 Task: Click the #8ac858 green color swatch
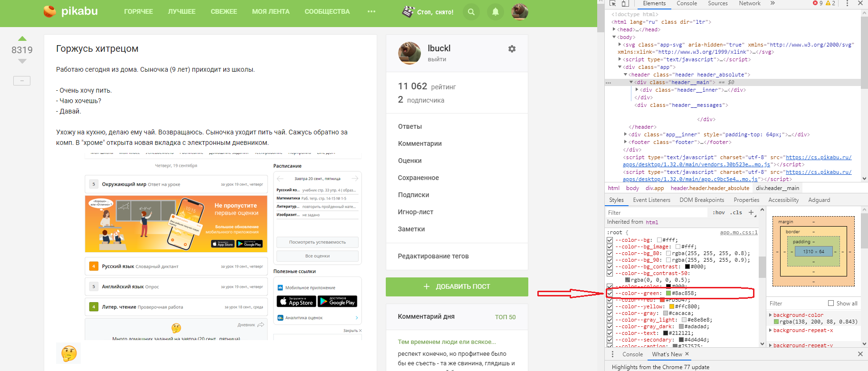pyautogui.click(x=668, y=293)
